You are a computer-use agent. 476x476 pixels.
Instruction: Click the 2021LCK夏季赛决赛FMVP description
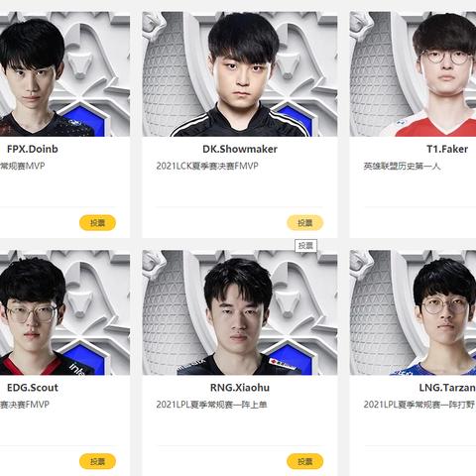207,166
